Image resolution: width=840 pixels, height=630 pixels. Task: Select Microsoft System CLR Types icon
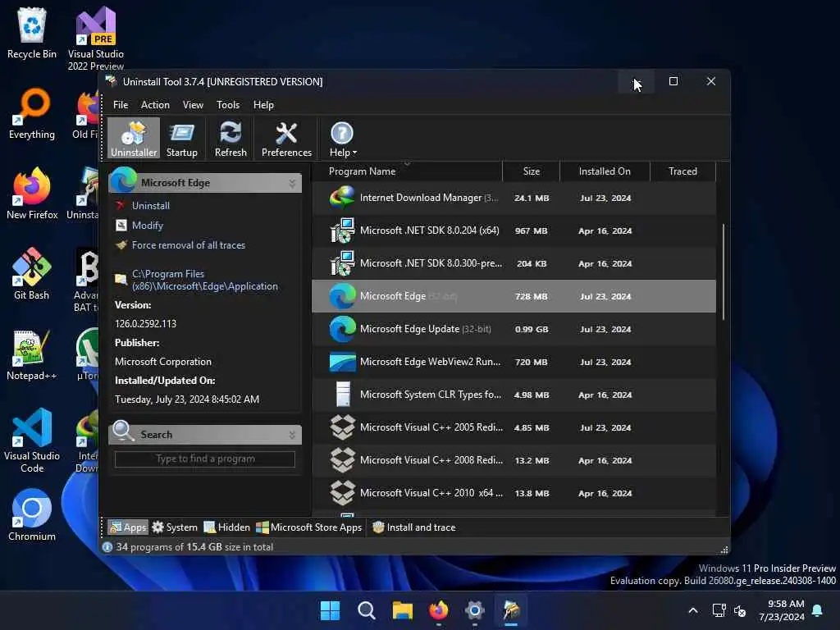342,395
